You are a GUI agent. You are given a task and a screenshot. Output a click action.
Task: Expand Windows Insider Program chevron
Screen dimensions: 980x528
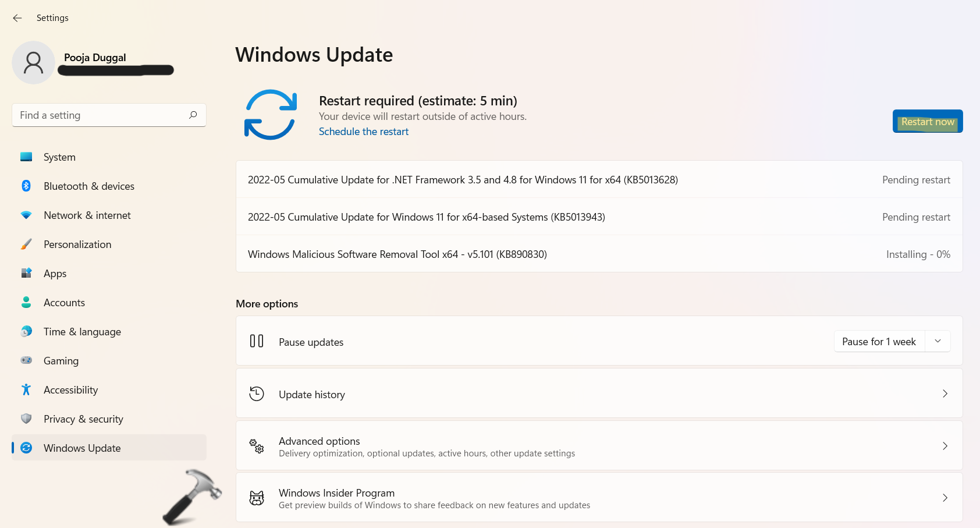945,498
